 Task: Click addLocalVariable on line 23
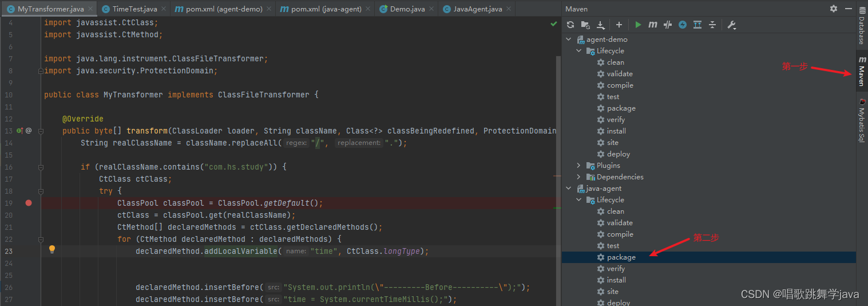241,251
